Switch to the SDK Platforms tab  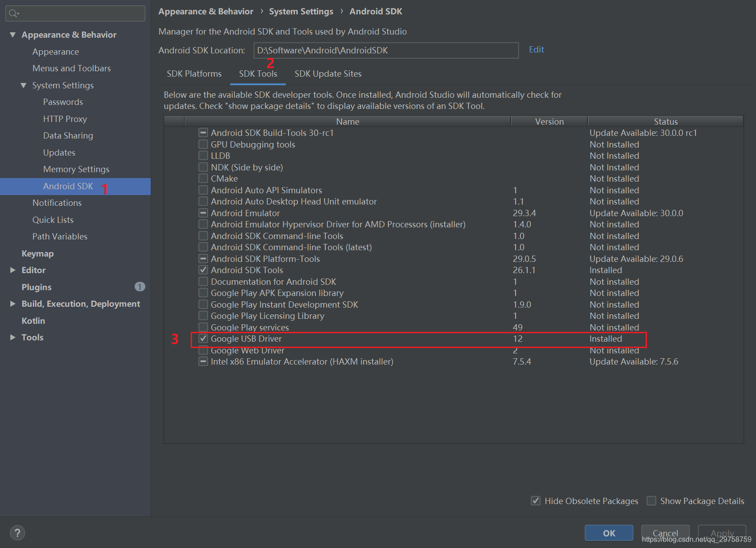pos(194,74)
